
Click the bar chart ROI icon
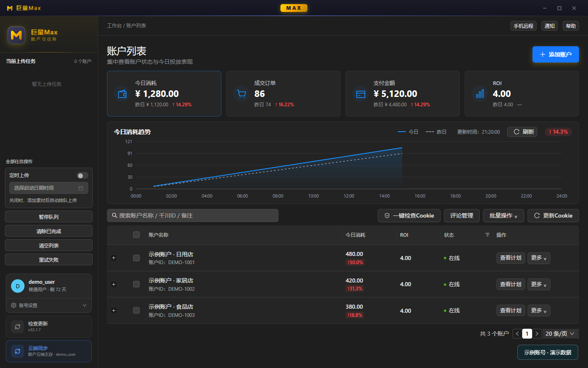[x=480, y=94]
